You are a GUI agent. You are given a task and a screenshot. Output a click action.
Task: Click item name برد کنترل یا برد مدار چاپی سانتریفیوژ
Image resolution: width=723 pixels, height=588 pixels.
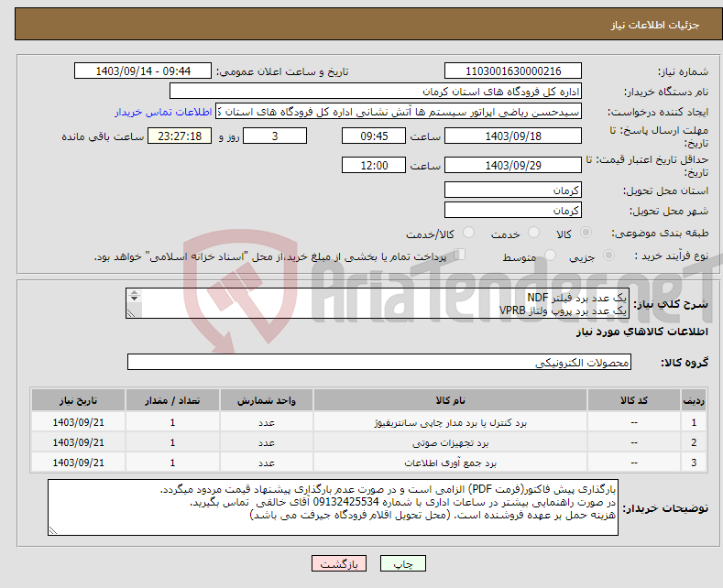[450, 422]
